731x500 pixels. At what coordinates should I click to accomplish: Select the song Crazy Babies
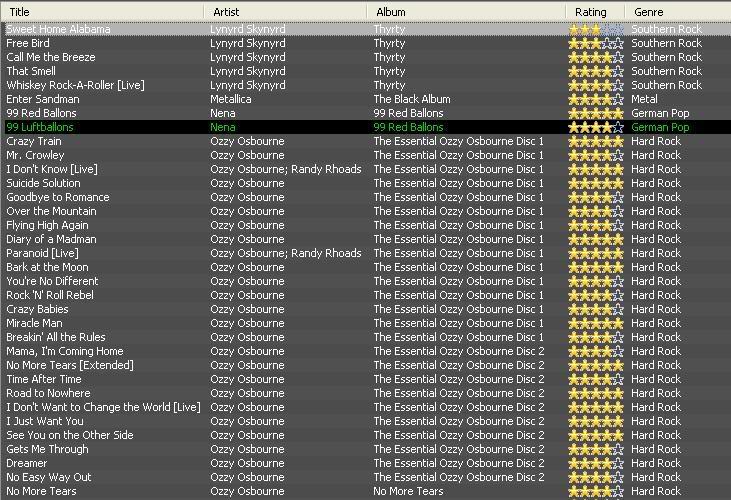pos(37,309)
